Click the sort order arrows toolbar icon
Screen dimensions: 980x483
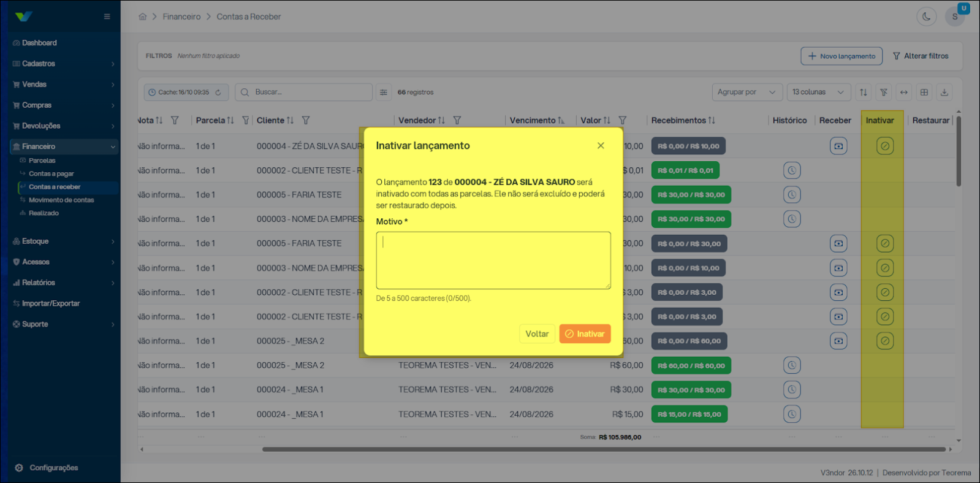(x=864, y=93)
